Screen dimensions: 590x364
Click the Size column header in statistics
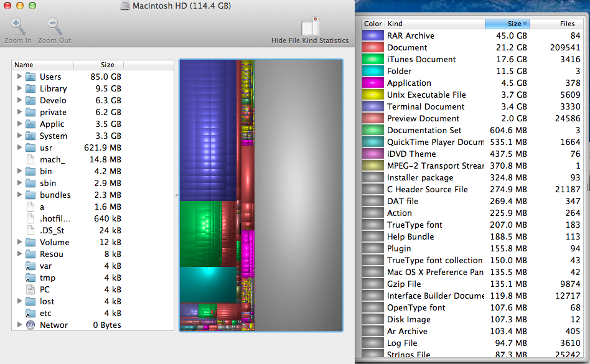click(507, 24)
